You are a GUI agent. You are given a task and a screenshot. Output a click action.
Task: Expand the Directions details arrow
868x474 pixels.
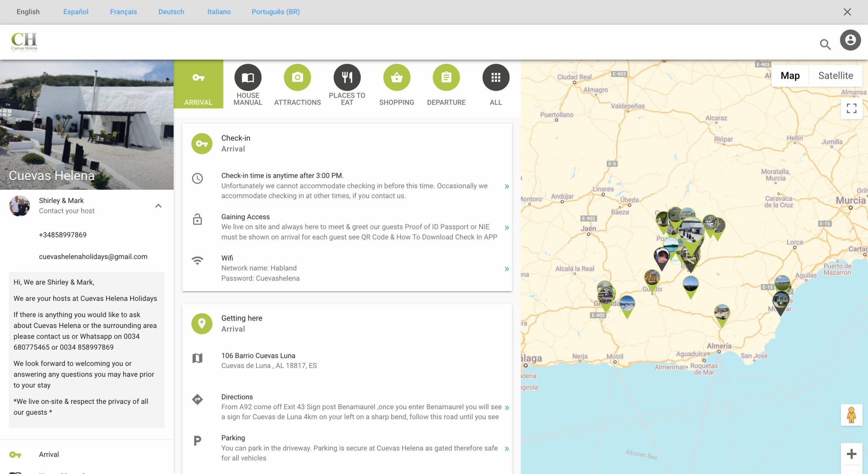point(507,407)
